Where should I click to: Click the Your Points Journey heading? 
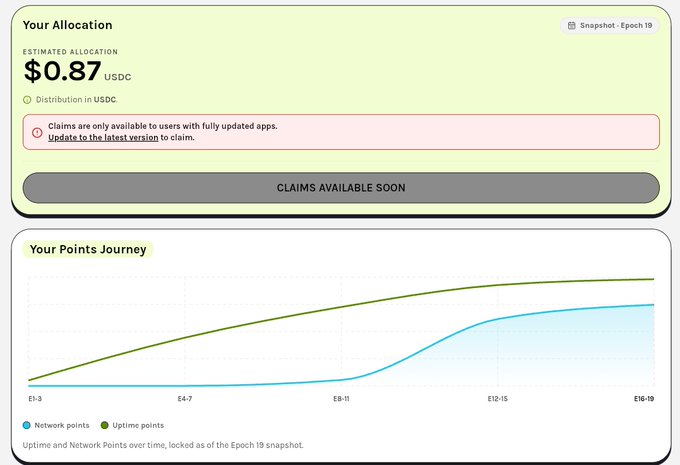[x=88, y=249]
